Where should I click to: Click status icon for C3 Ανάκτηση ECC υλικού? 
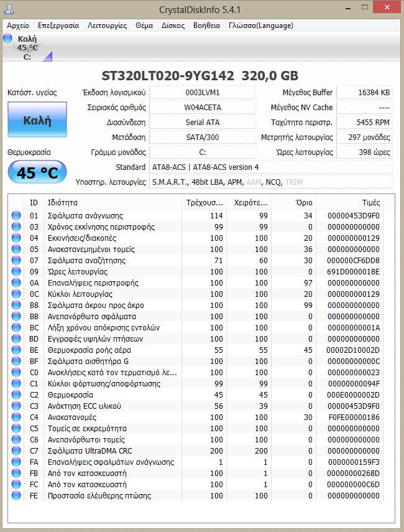point(16,406)
